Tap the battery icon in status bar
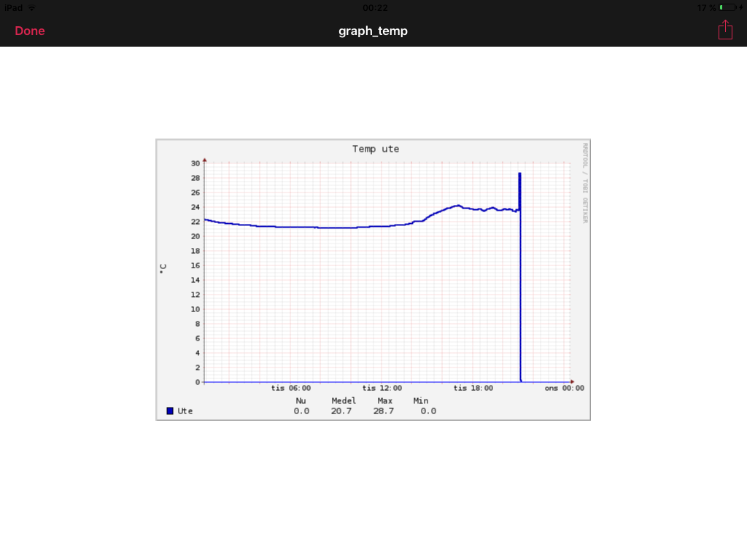 [727, 7]
